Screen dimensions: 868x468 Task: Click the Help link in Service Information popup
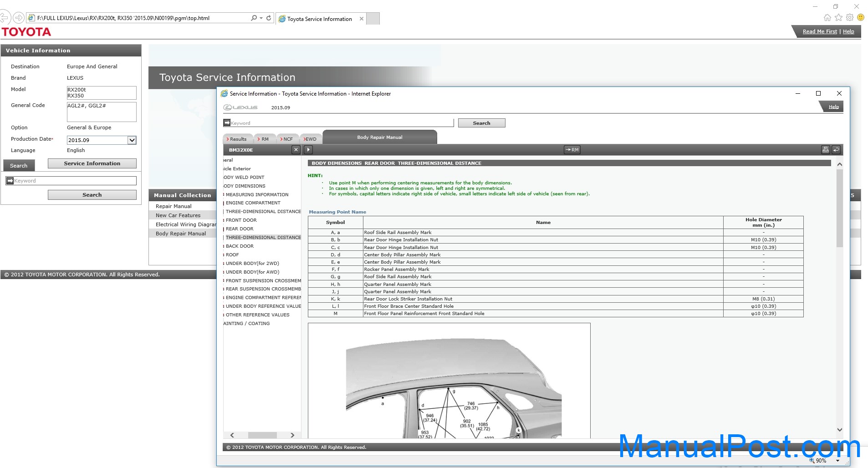(x=833, y=107)
